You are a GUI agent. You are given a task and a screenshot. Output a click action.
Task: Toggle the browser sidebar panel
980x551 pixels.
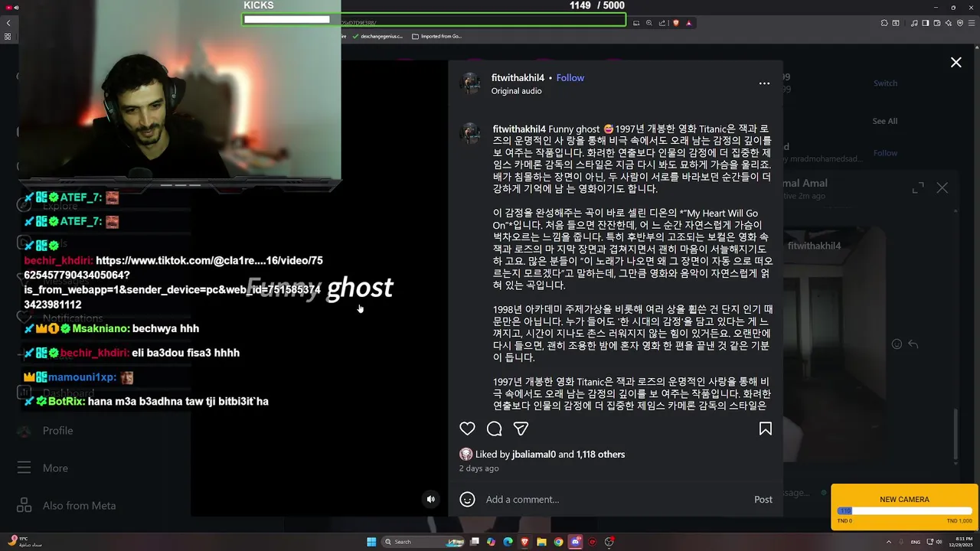926,23
